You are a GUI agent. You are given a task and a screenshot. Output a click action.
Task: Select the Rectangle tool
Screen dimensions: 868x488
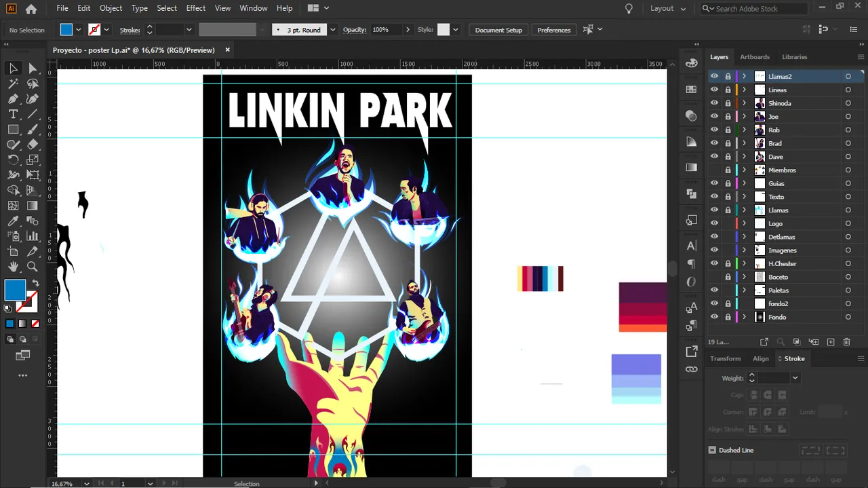13,129
